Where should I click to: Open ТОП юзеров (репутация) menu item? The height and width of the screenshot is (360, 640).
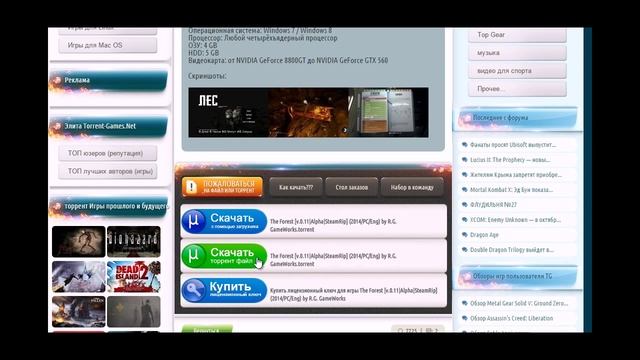[x=108, y=153]
